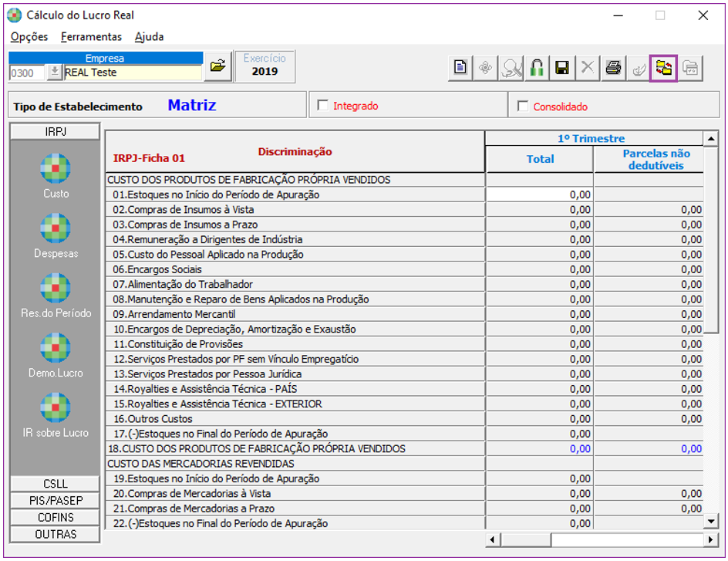
Task: Open the Opções menu
Action: (29, 36)
